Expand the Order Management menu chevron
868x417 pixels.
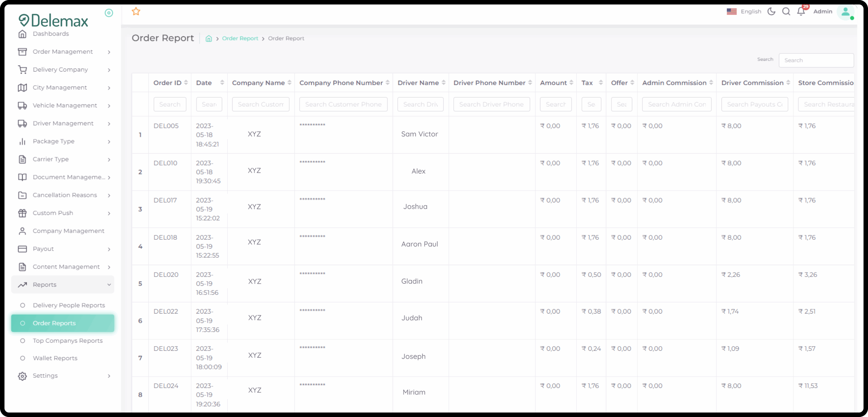(109, 52)
